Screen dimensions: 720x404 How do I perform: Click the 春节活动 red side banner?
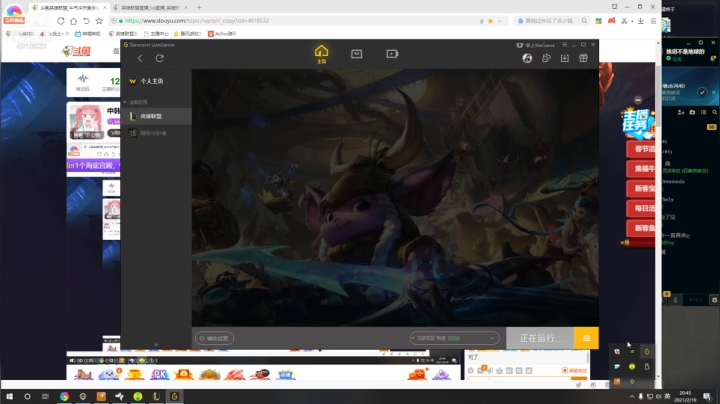[642, 149]
